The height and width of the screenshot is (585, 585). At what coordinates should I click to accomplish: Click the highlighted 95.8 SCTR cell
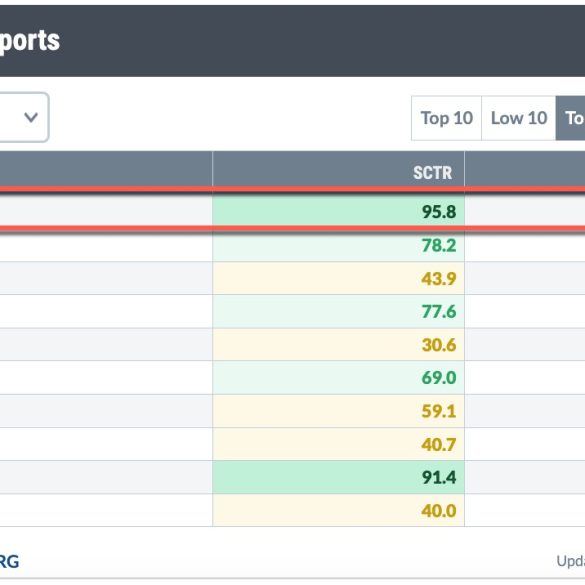338,211
